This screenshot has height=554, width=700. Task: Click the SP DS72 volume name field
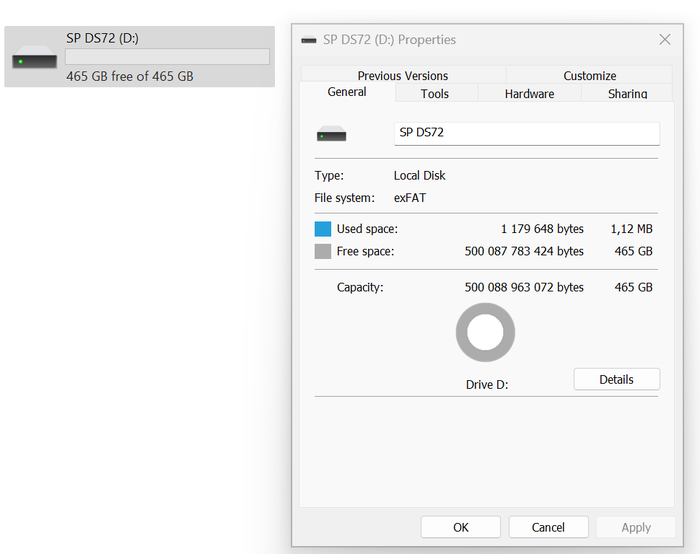point(526,133)
